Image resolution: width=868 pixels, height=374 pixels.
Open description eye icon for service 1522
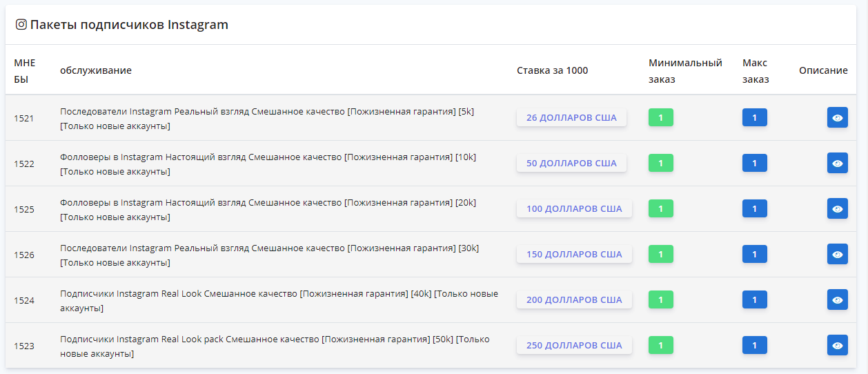pos(837,163)
